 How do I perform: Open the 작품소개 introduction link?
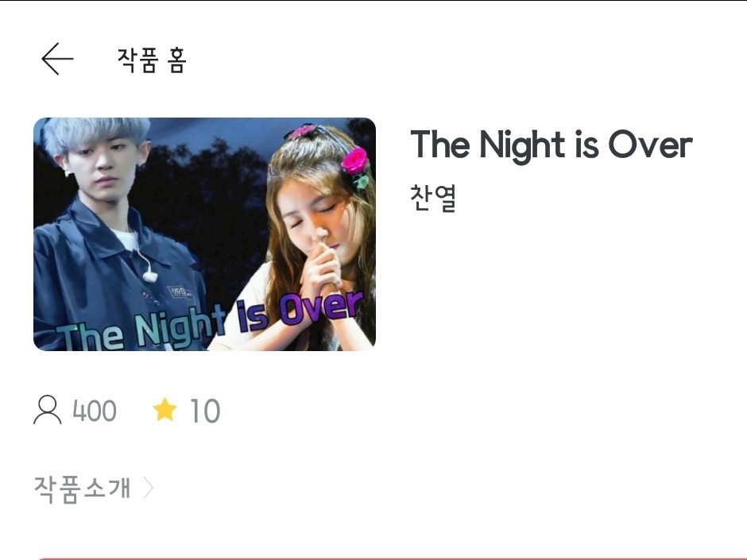pos(82,489)
